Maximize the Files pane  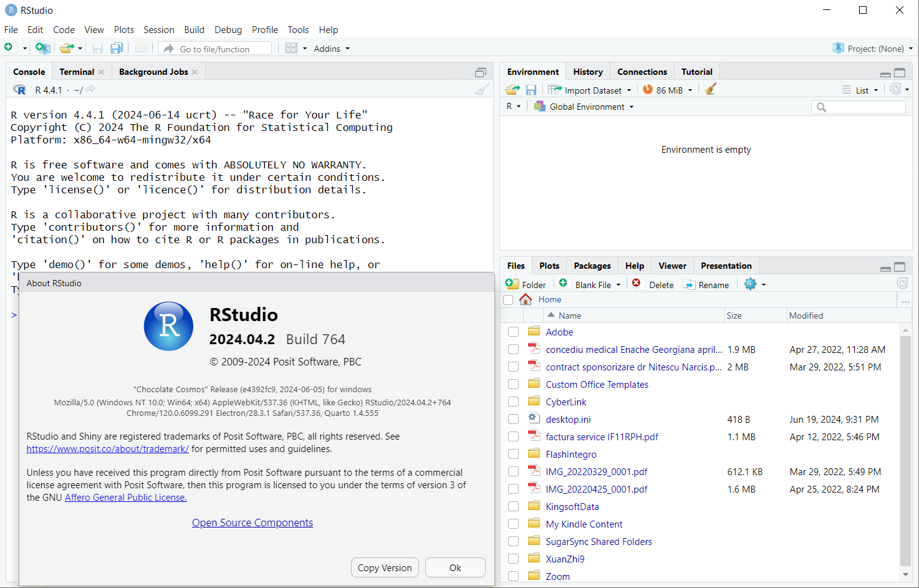pyautogui.click(x=900, y=267)
